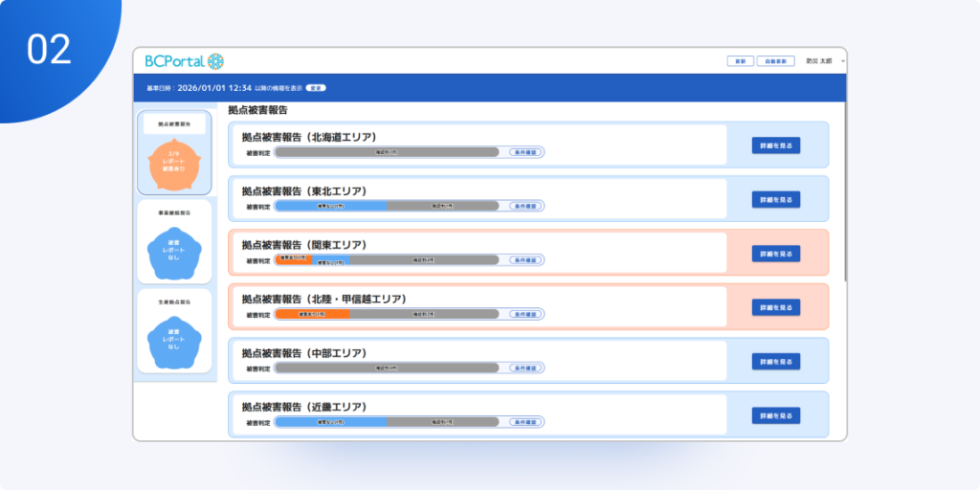980x490 pixels.
Task: Click the gray bar segment in 北陸・甲信越エリア
Action: pos(424,314)
